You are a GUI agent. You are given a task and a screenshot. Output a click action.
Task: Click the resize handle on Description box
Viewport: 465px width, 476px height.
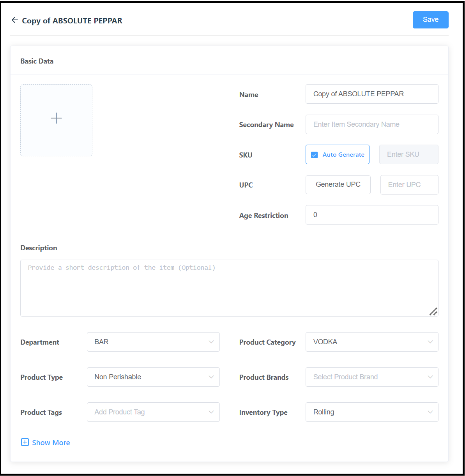pyautogui.click(x=433, y=311)
